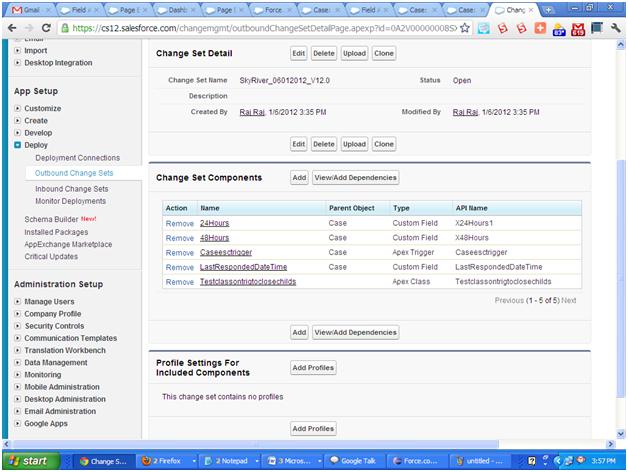The image size is (628, 472).
Task: Open Google Talk taskbar item
Action: tap(354, 461)
